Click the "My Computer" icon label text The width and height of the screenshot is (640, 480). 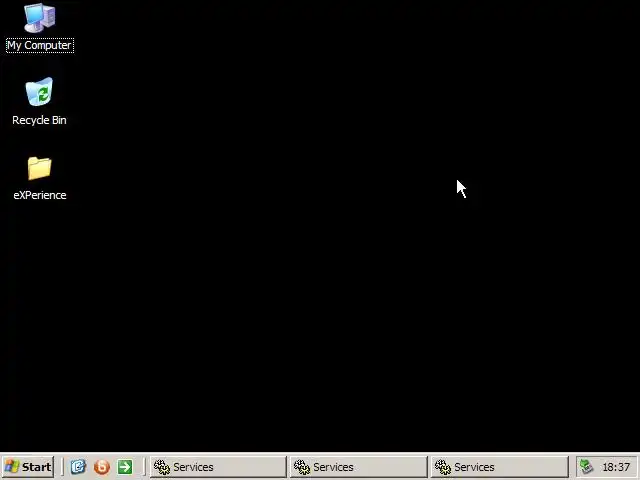pyautogui.click(x=40, y=45)
